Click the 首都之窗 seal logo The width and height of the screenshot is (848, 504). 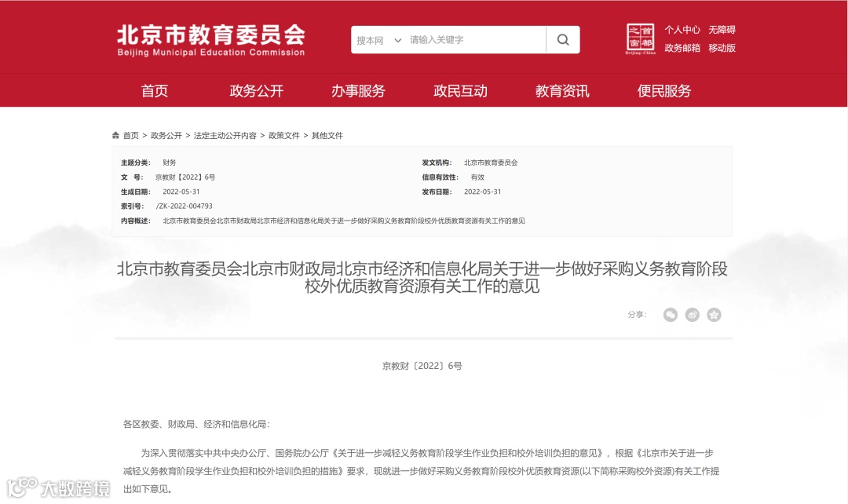click(x=641, y=39)
